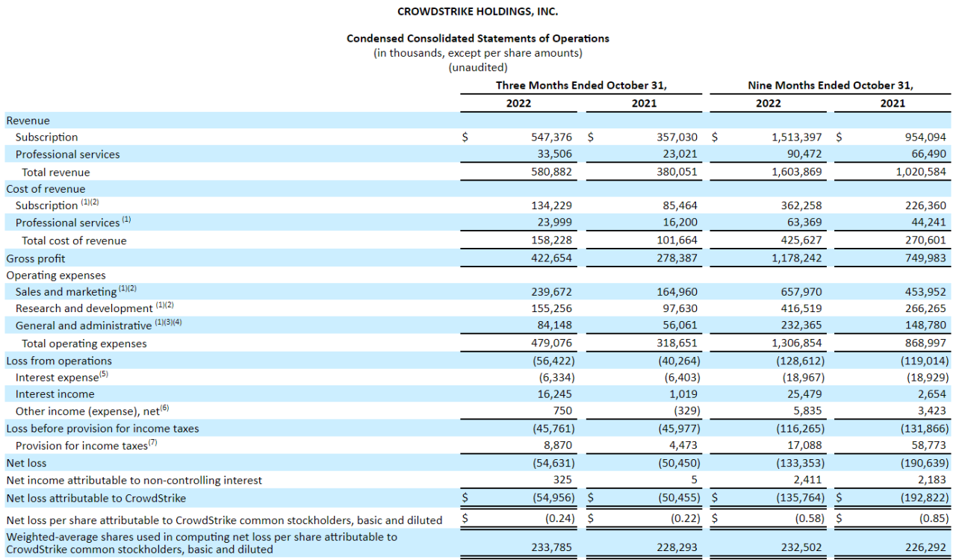Select the Research and development label

click(x=84, y=308)
